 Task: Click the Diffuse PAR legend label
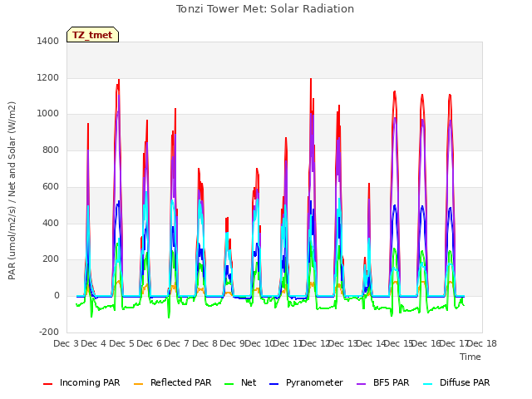click(x=465, y=382)
